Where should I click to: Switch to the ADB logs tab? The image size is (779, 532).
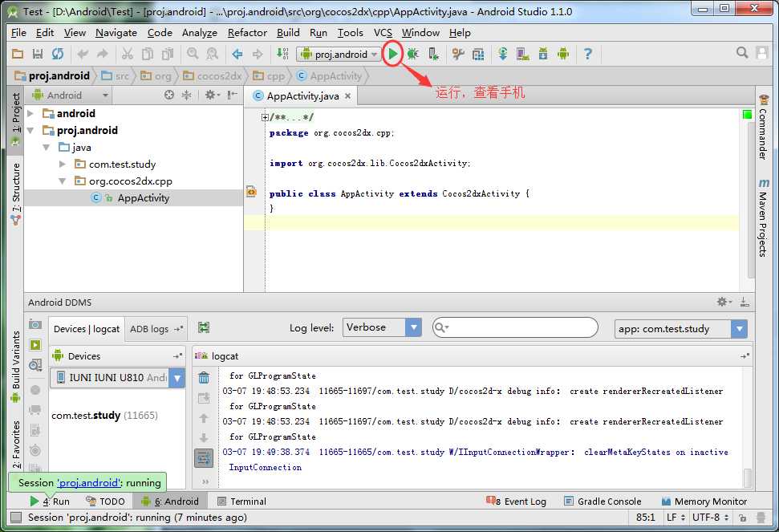(x=156, y=329)
